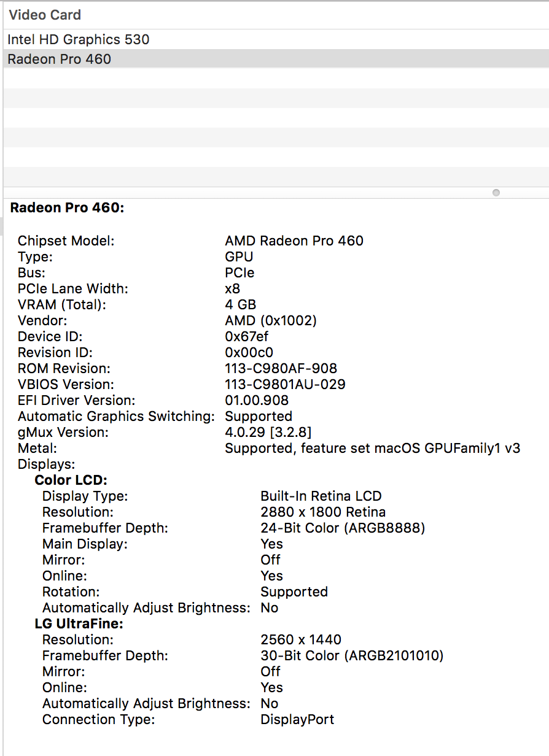Click the Device ID label
The height and width of the screenshot is (756, 549).
50,336
